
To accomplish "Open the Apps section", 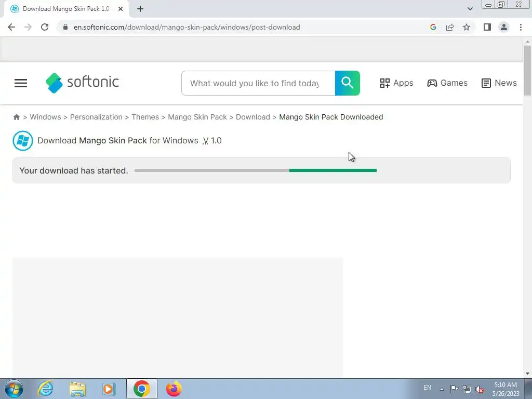I will point(396,83).
